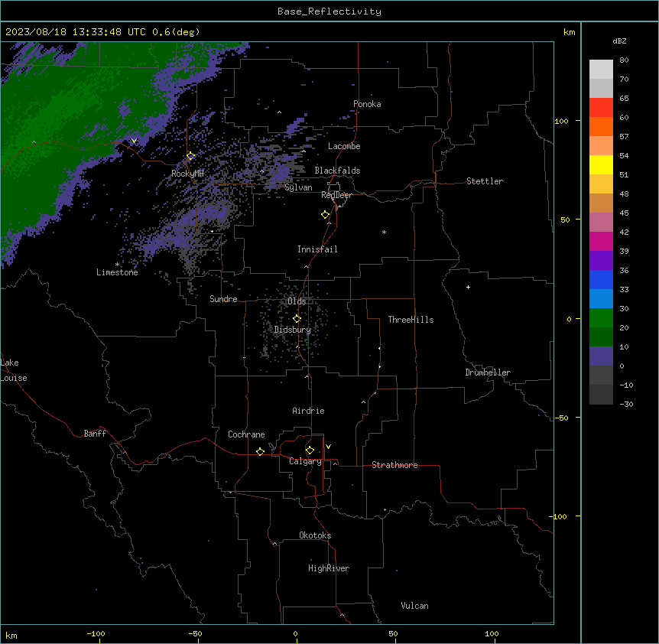Click the white asterisk above Limestone
This screenshot has height=644, width=659.
tap(117, 265)
